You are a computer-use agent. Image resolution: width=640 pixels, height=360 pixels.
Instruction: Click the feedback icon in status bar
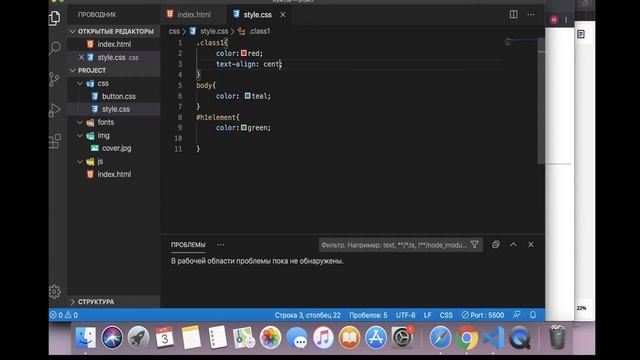517,315
